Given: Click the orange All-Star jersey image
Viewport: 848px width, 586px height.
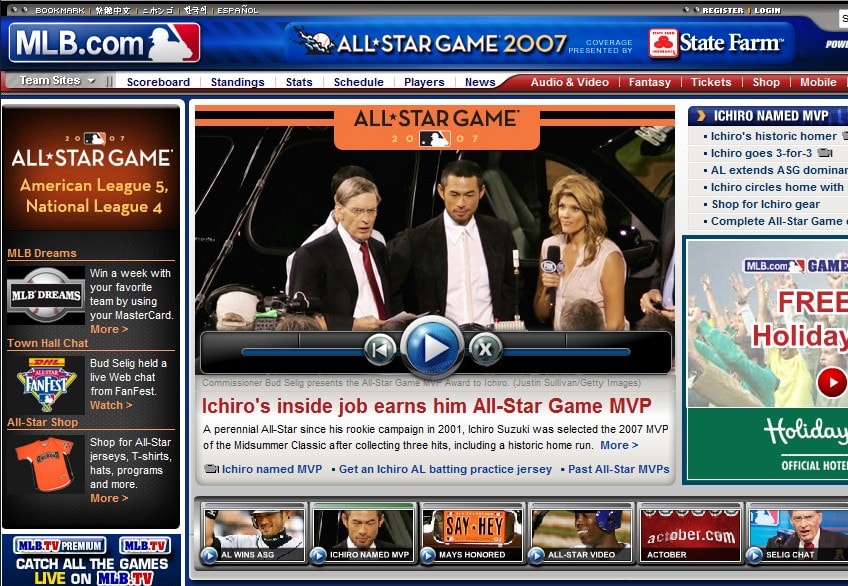Looking at the screenshot, I should coord(47,464).
